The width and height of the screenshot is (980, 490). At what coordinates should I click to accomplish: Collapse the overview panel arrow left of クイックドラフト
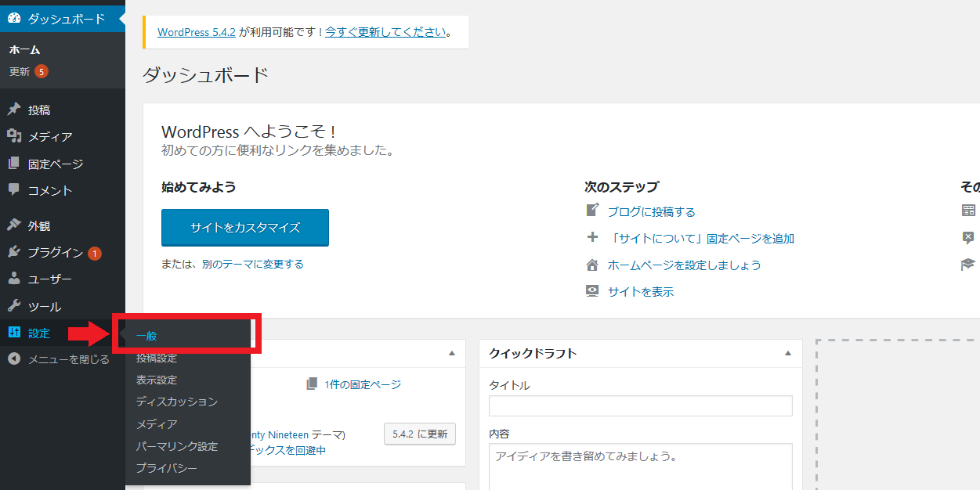click(451, 354)
